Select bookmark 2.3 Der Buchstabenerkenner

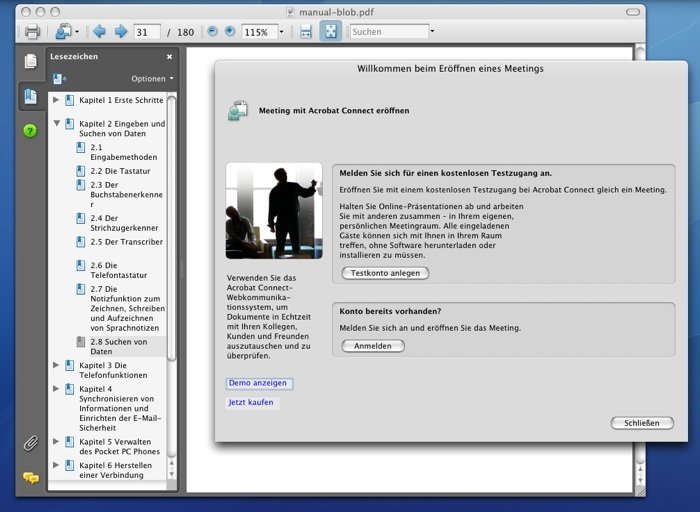point(127,195)
